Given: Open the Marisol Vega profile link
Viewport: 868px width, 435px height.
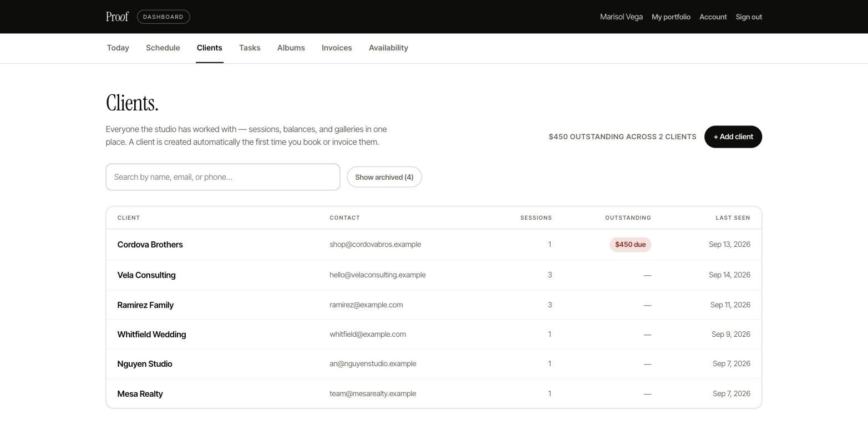Looking at the screenshot, I should pyautogui.click(x=621, y=17).
